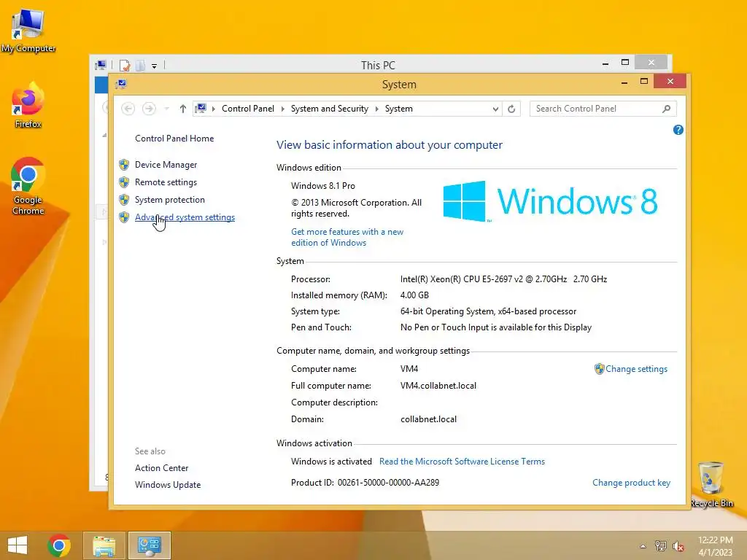Open Device Manager from the sidebar

coord(166,165)
